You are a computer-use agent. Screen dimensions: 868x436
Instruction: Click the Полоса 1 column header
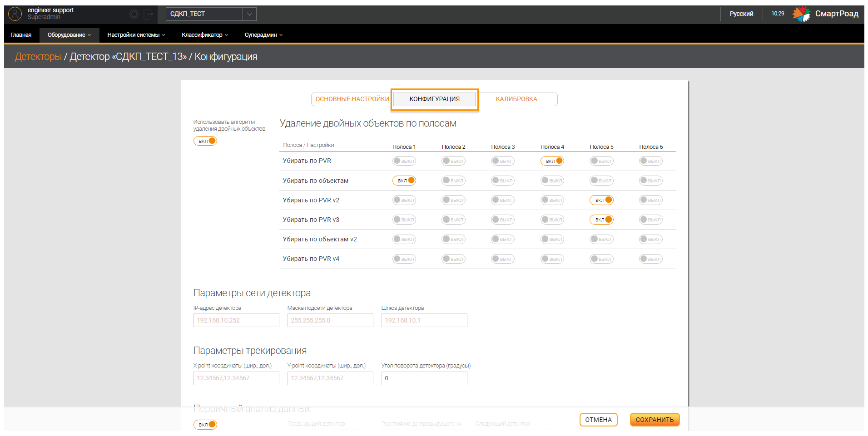point(404,147)
